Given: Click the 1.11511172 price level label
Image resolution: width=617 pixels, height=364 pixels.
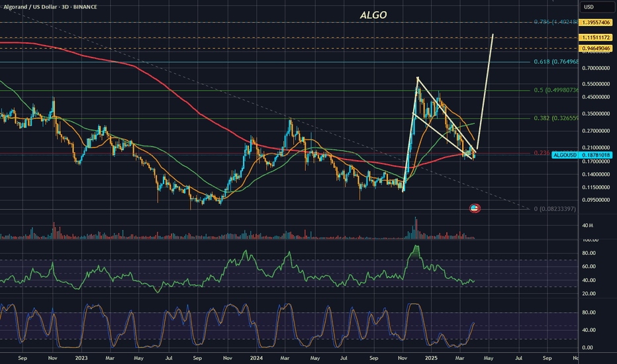Looking at the screenshot, I should (x=596, y=37).
